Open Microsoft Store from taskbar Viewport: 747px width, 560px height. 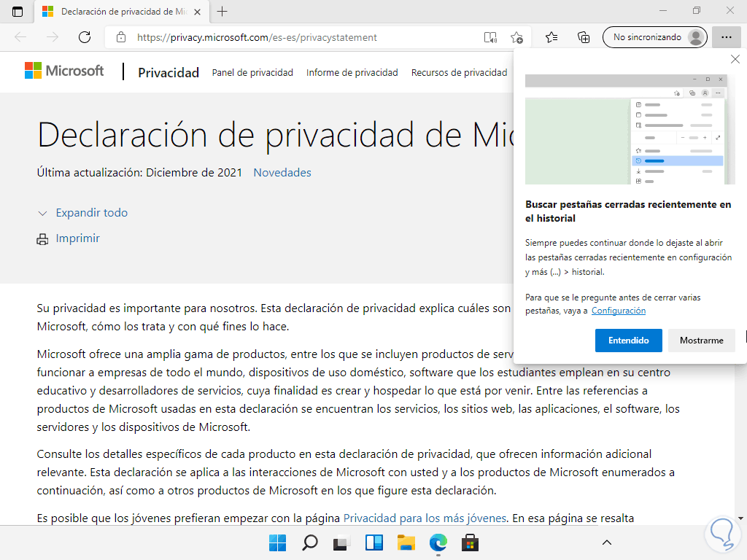470,542
